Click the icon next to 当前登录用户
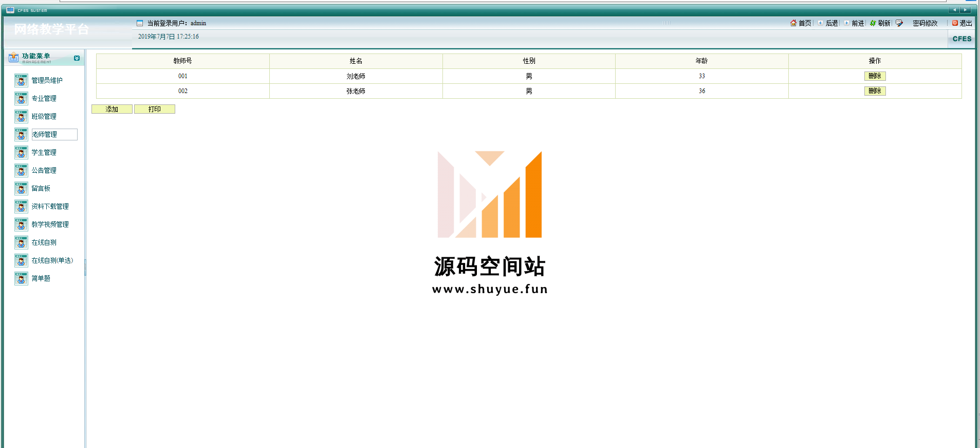Screen dimensions: 980x448 (140, 23)
